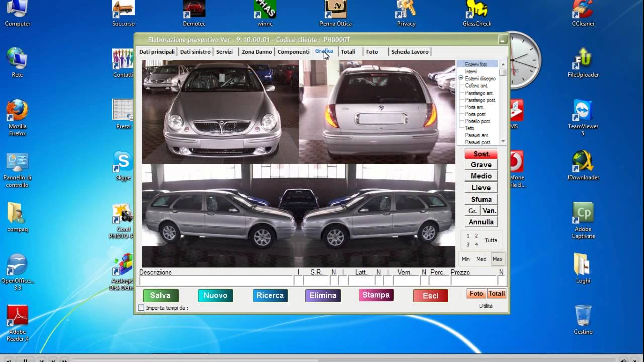
Task: Click the orange Foto button
Action: click(x=476, y=294)
